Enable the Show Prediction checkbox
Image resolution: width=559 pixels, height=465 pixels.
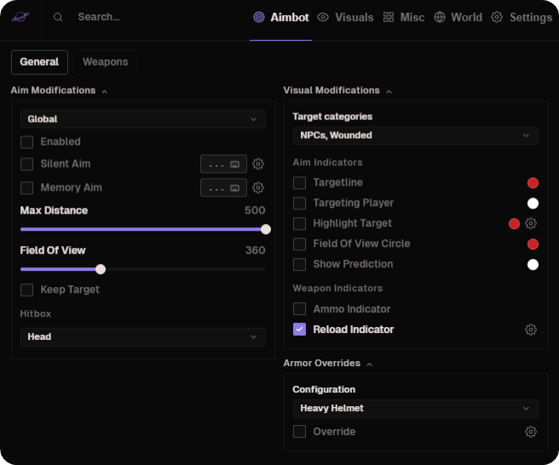299,265
